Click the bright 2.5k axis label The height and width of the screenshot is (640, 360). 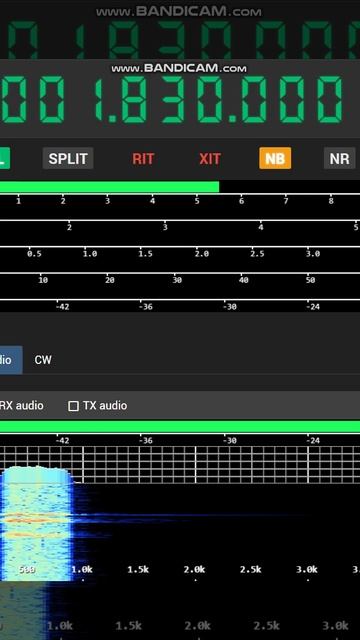250,569
